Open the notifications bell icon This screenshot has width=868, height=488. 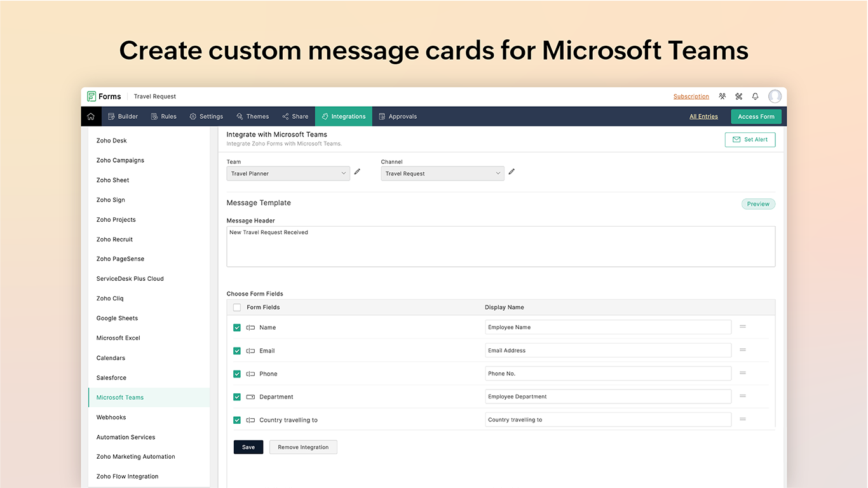coord(756,97)
